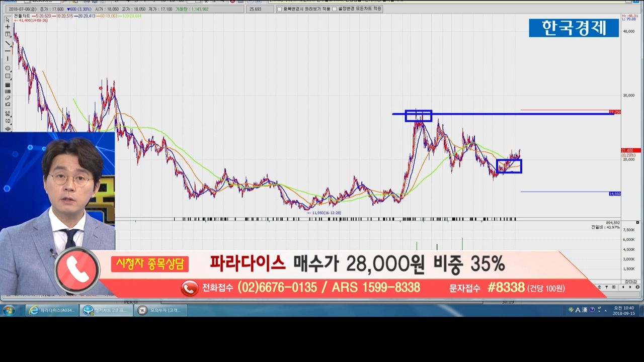Click the eraser tool in drawing toolbar

tap(8, 98)
